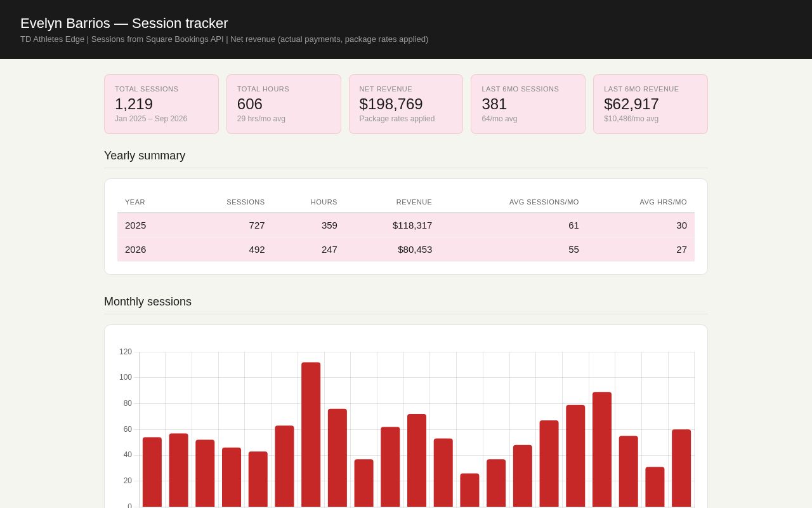The width and height of the screenshot is (812, 508).
Task: Select the 'LAST 6MO REVENUE' card label
Action: [641, 89]
